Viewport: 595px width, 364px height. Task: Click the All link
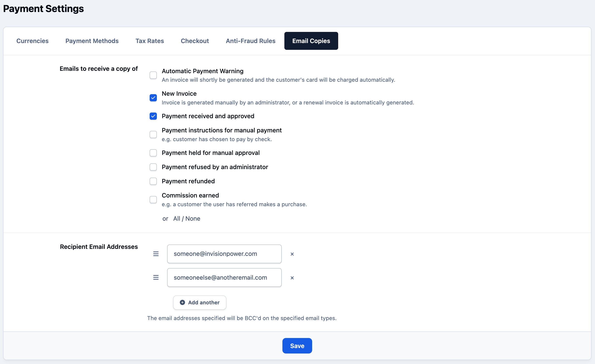pos(177,218)
